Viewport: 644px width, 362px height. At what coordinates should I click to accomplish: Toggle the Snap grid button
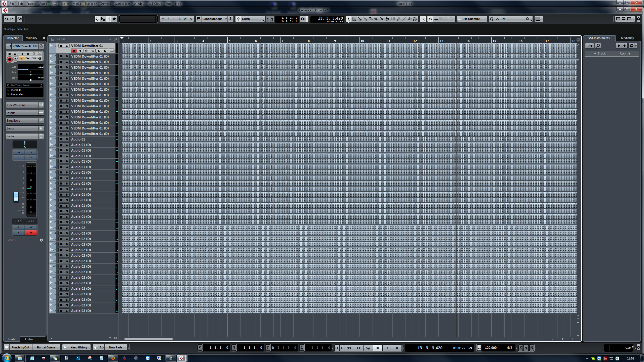click(436, 19)
